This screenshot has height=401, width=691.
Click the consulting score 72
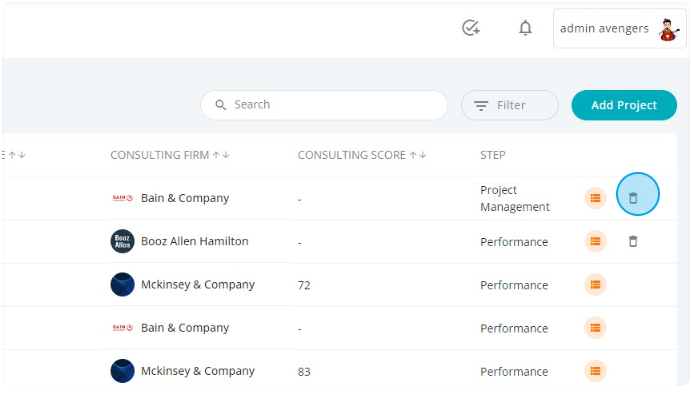tap(304, 285)
